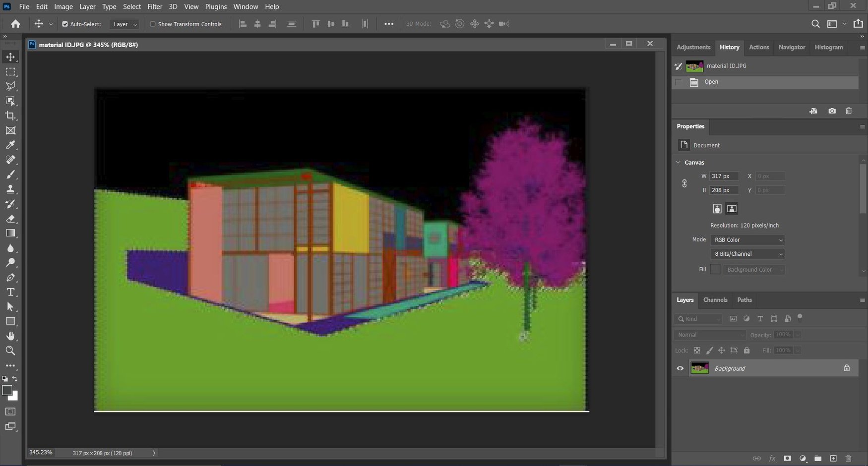Disable Auto-Select in options bar
This screenshot has height=466, width=868.
click(64, 24)
